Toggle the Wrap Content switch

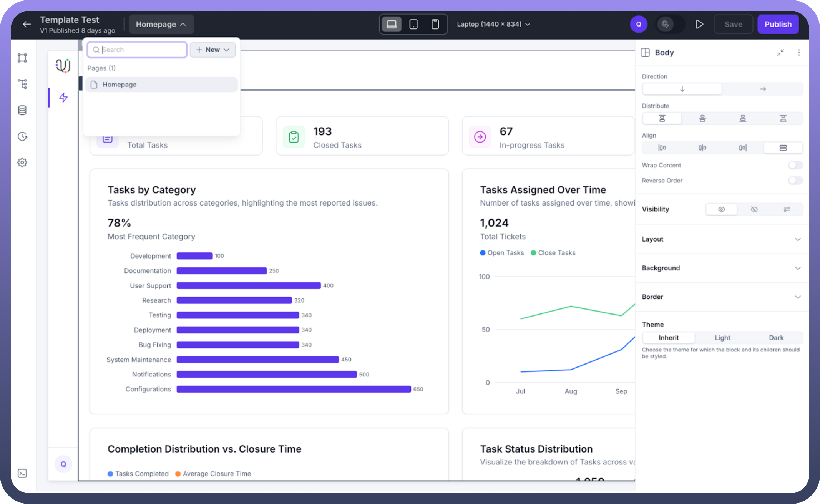(795, 165)
